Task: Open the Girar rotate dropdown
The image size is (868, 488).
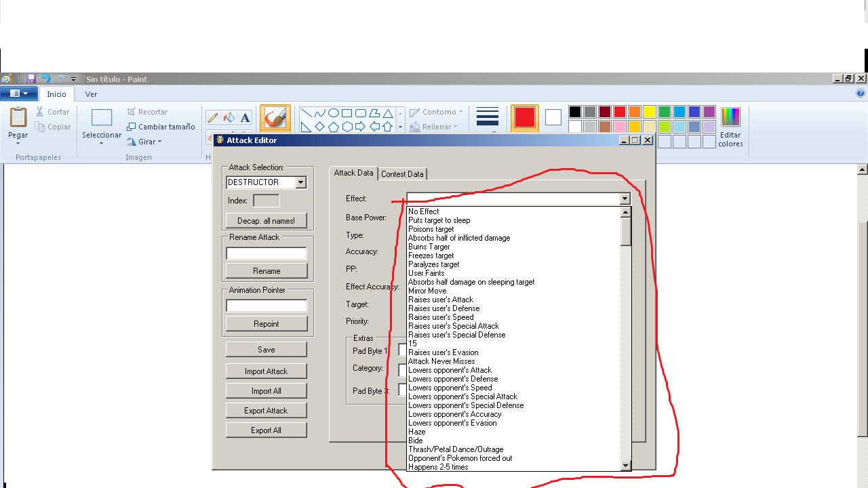Action: click(144, 142)
